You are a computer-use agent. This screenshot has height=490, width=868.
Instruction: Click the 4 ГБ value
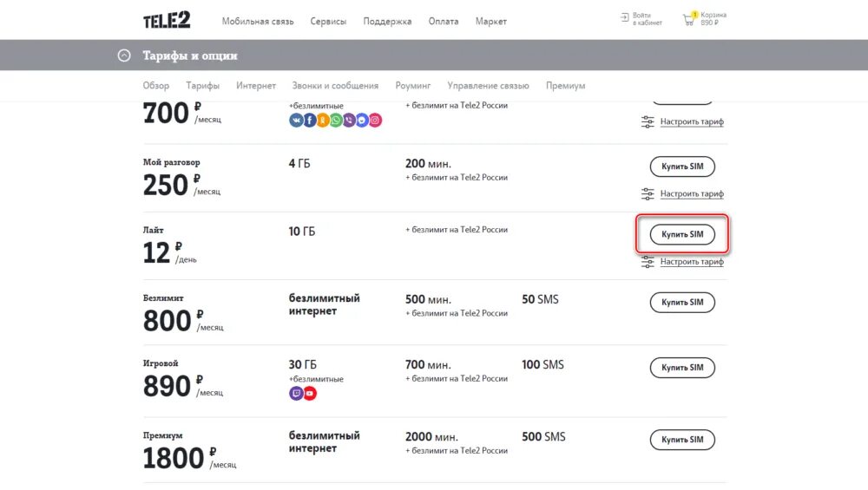pyautogui.click(x=299, y=164)
